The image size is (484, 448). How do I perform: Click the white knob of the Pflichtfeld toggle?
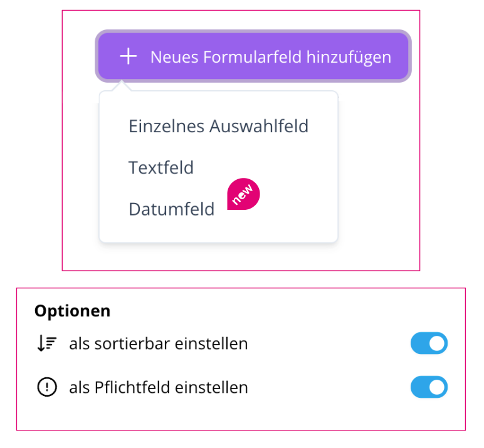click(437, 387)
